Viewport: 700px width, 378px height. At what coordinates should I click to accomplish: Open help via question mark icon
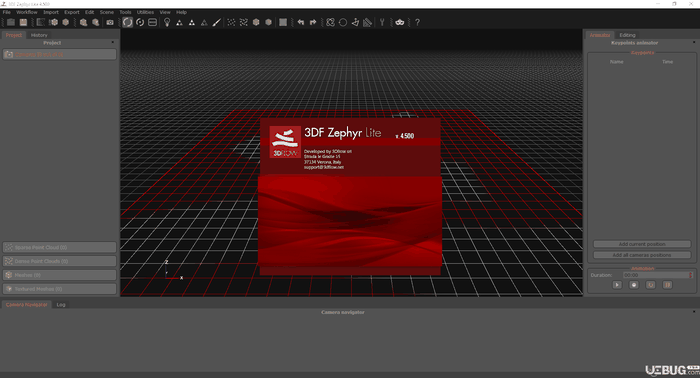[417, 22]
